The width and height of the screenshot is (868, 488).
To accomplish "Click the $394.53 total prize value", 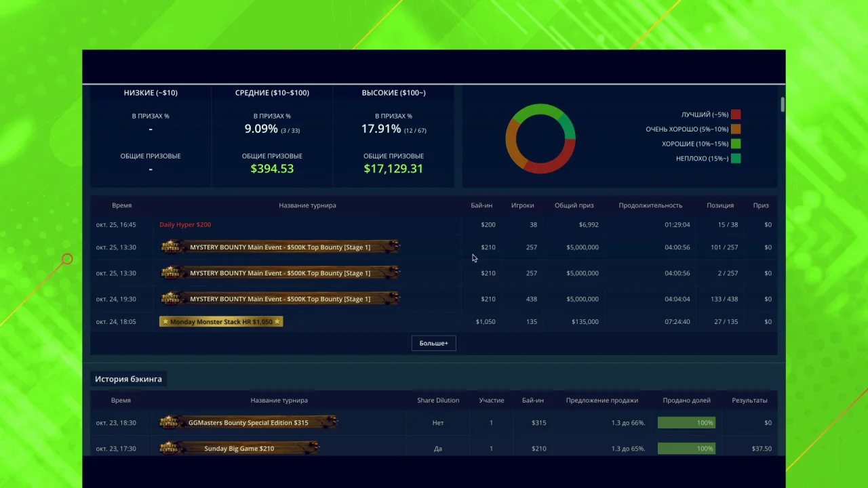I will point(272,168).
